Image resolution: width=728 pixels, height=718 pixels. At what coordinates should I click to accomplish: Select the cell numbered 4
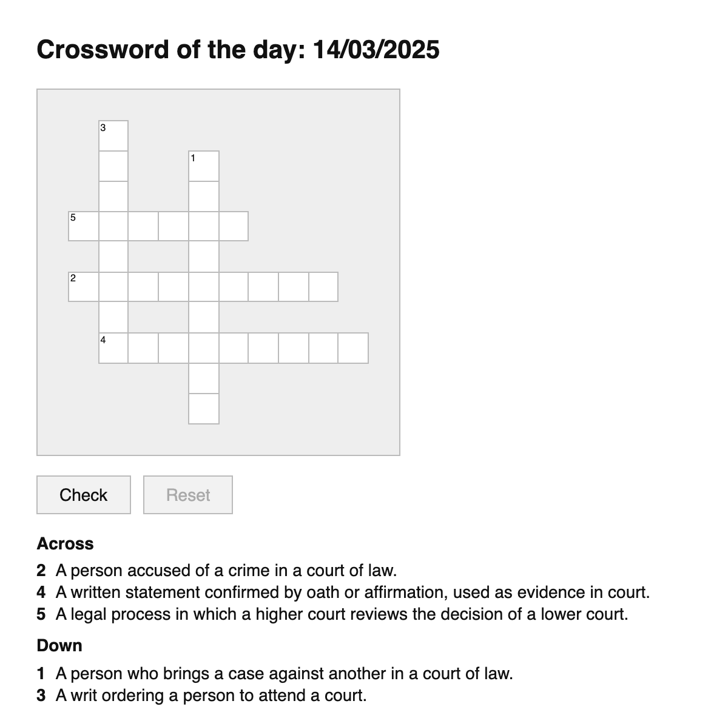pyautogui.click(x=113, y=347)
